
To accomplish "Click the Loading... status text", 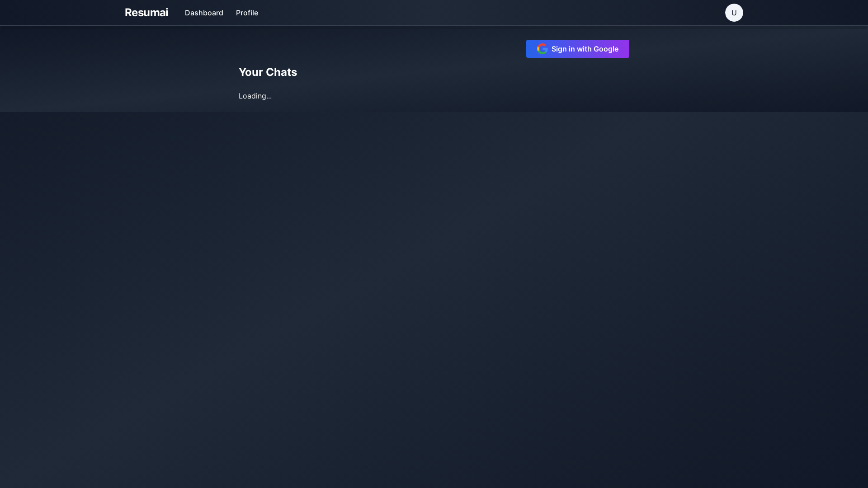I will point(255,96).
